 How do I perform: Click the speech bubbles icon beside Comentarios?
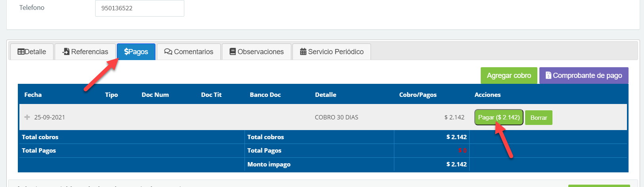tap(168, 52)
